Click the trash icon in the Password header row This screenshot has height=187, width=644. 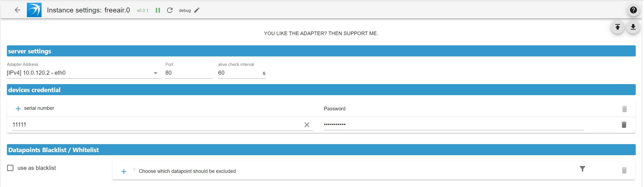[624, 109]
